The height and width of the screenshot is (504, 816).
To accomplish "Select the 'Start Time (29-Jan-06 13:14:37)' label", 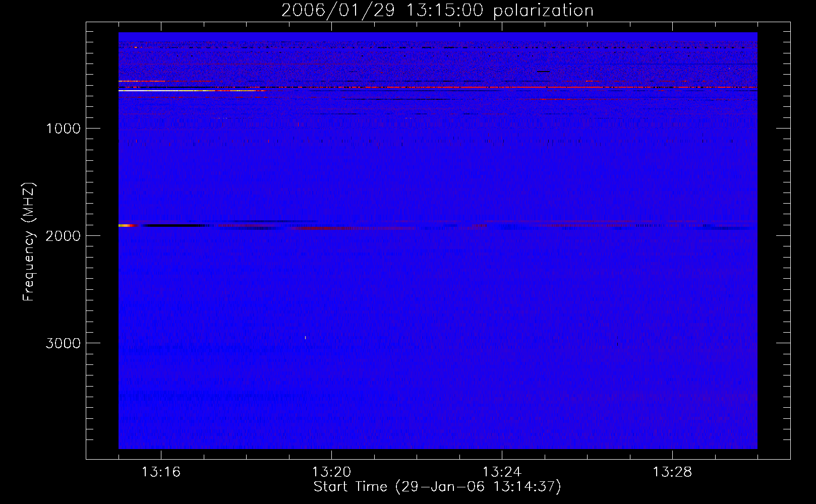I will [x=437, y=487].
